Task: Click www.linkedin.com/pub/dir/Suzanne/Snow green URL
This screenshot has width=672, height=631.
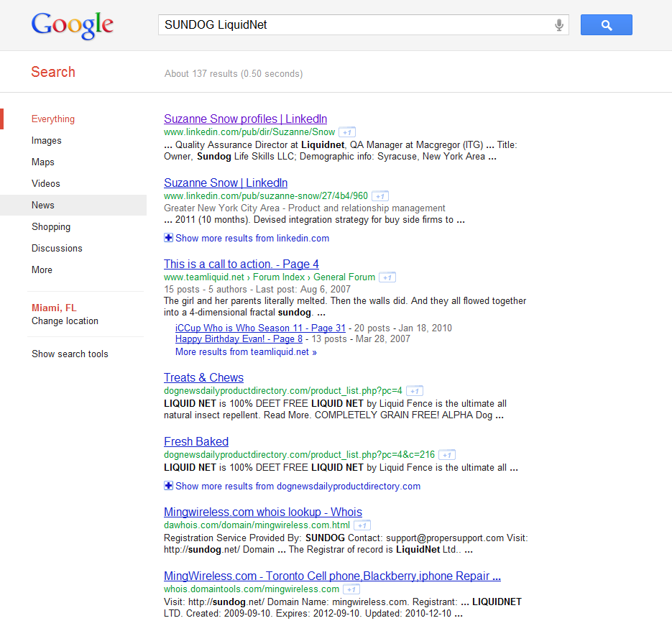Action: click(x=249, y=132)
